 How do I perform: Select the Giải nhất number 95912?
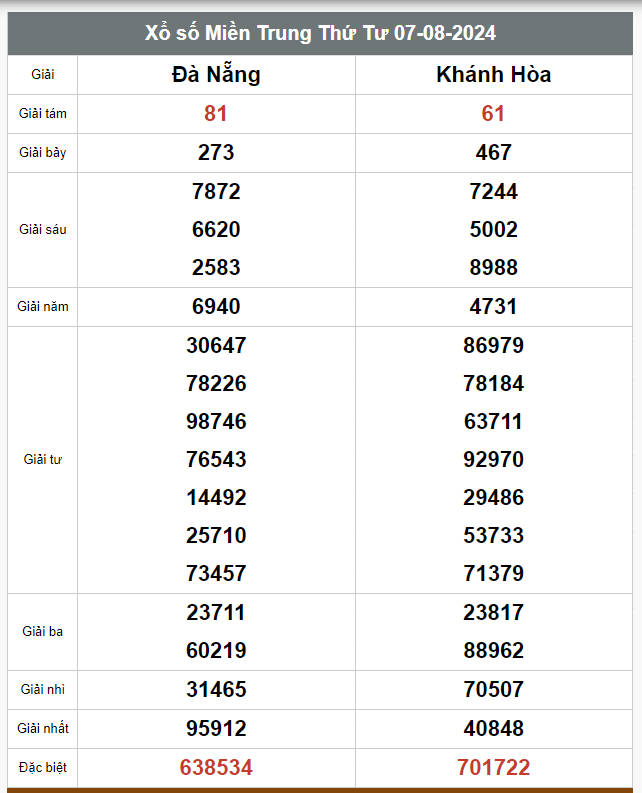[216, 728]
